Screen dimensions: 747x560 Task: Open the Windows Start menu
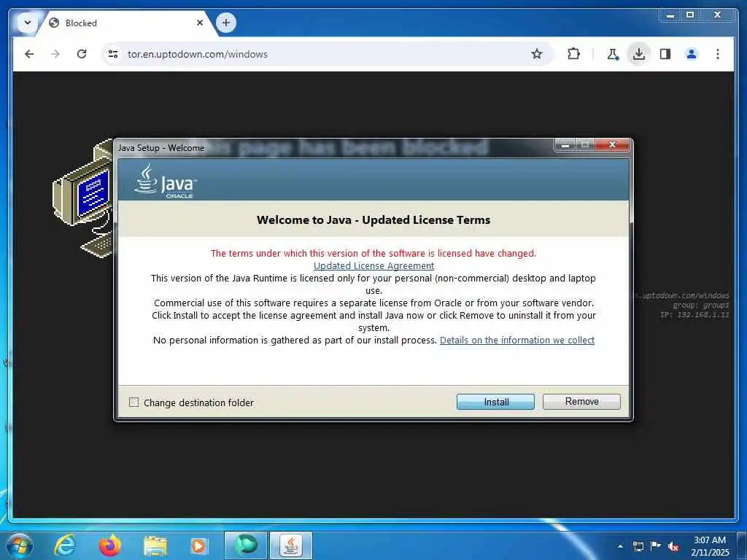(x=20, y=545)
